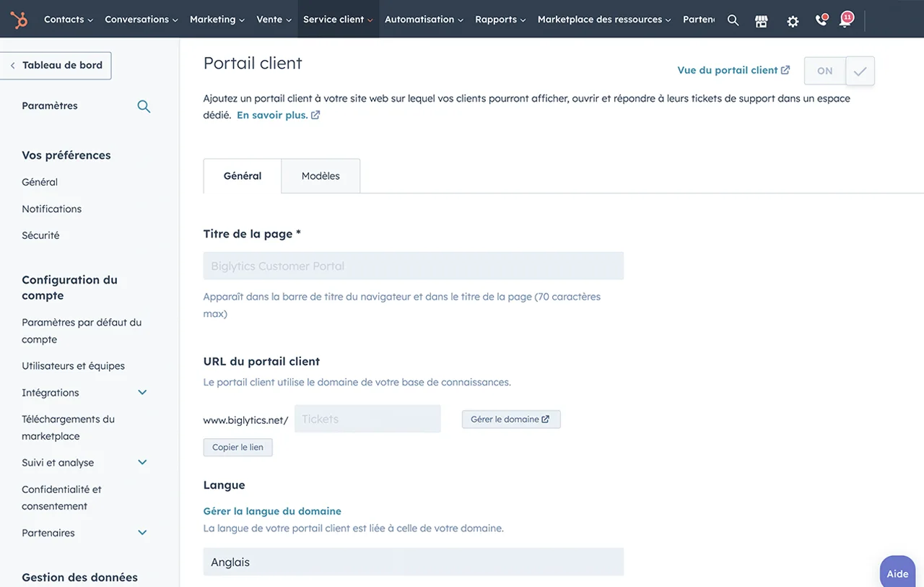This screenshot has height=587, width=924.
Task: Click the settings gear icon
Action: [x=792, y=21]
